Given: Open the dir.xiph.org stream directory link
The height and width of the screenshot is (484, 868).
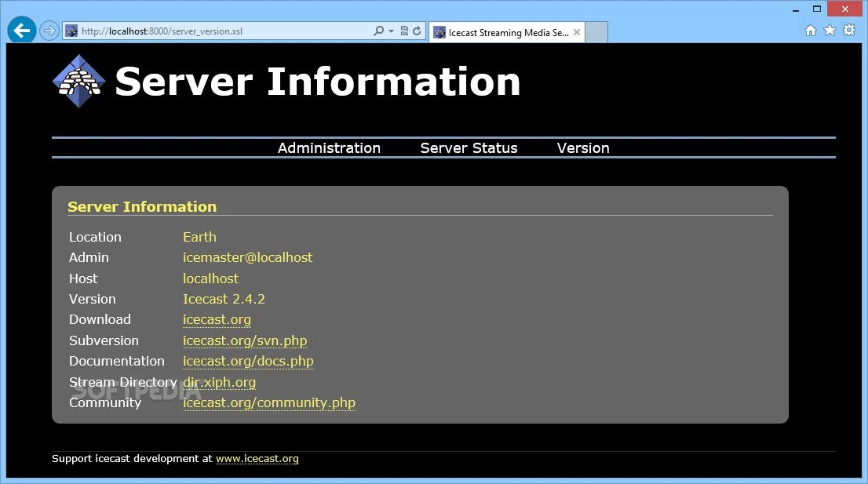Looking at the screenshot, I should [219, 382].
